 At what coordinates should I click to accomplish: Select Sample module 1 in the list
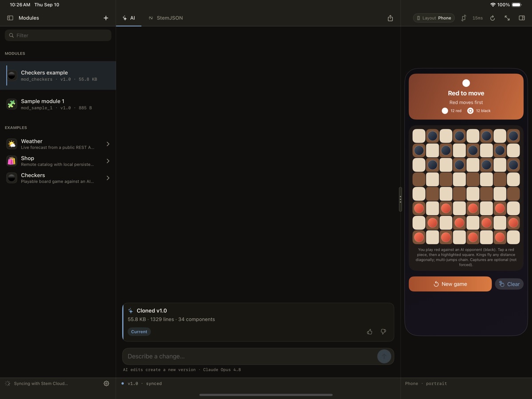click(58, 104)
